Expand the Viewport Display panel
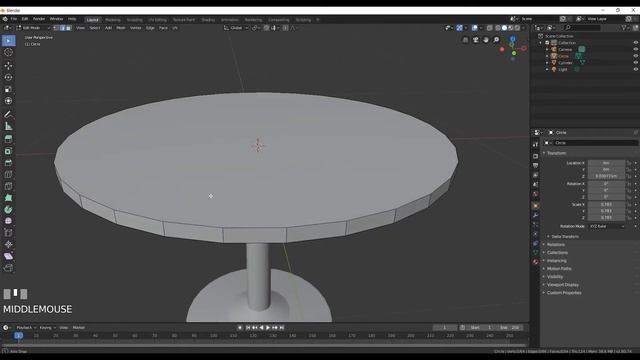The image size is (640, 360). pos(562,285)
